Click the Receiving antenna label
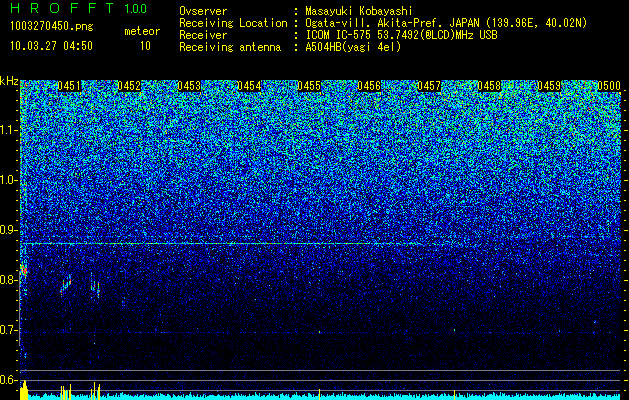The width and height of the screenshot is (629, 400). coord(230,47)
